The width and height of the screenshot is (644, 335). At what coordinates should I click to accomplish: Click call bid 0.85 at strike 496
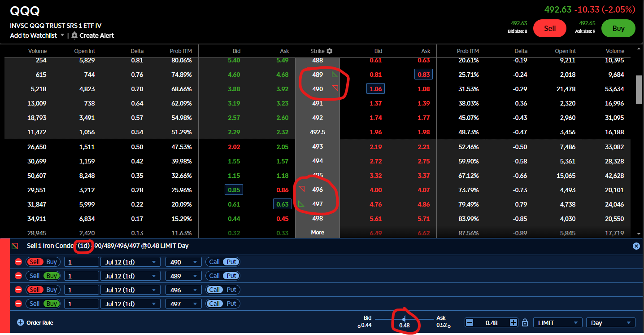(234, 190)
